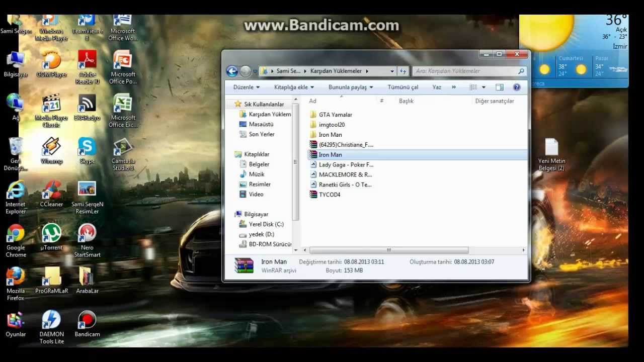
Task: Open recent pages dropdown next to forward arrow
Action: [x=255, y=71]
